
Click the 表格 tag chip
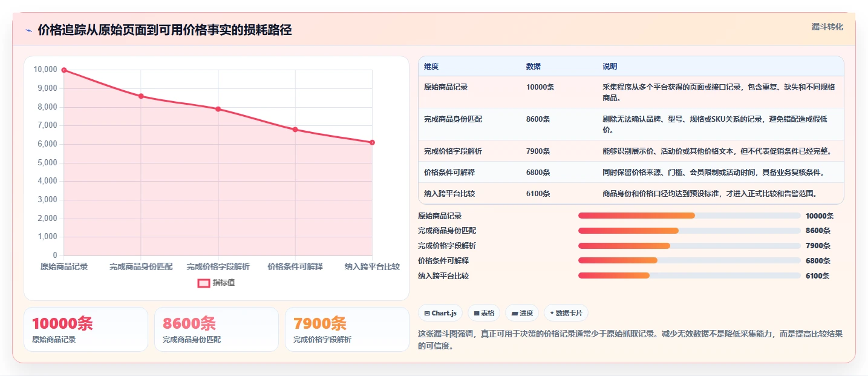click(484, 313)
